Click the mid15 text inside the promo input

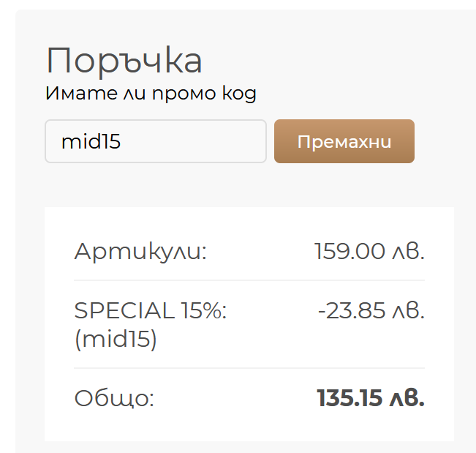pos(91,141)
